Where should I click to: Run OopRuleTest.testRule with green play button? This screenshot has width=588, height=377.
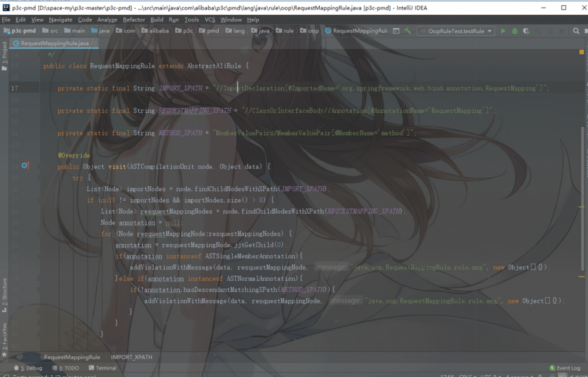pos(503,31)
